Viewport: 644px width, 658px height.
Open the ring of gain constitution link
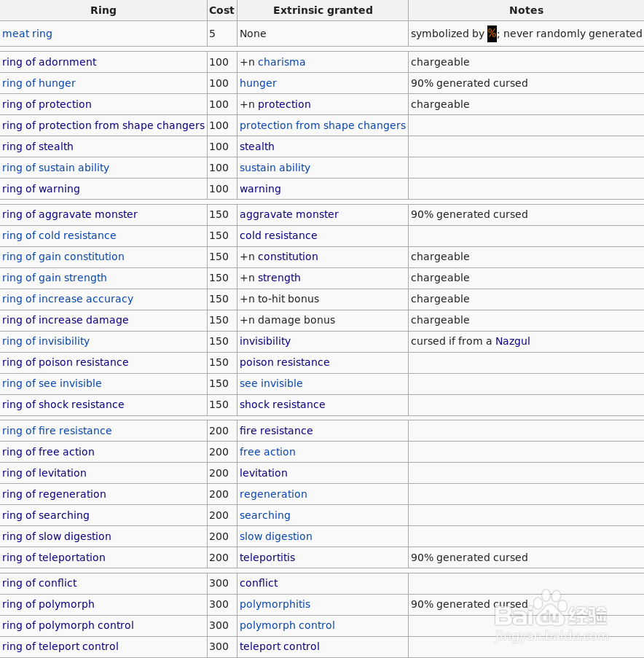pyautogui.click(x=63, y=256)
